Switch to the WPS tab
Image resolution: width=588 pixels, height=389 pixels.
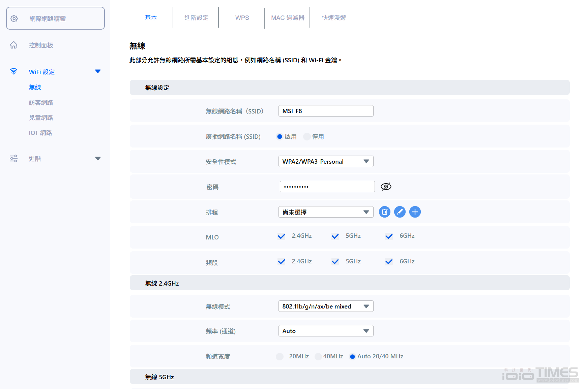[x=242, y=18]
